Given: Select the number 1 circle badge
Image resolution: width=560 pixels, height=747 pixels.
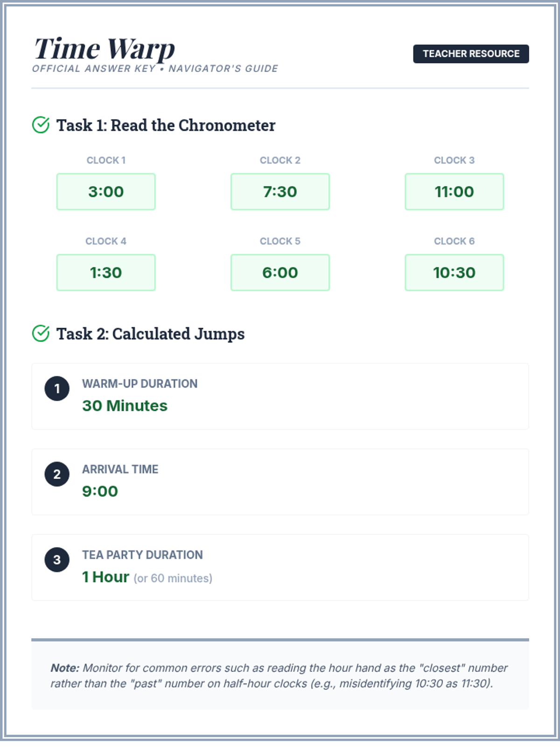Looking at the screenshot, I should click(57, 388).
